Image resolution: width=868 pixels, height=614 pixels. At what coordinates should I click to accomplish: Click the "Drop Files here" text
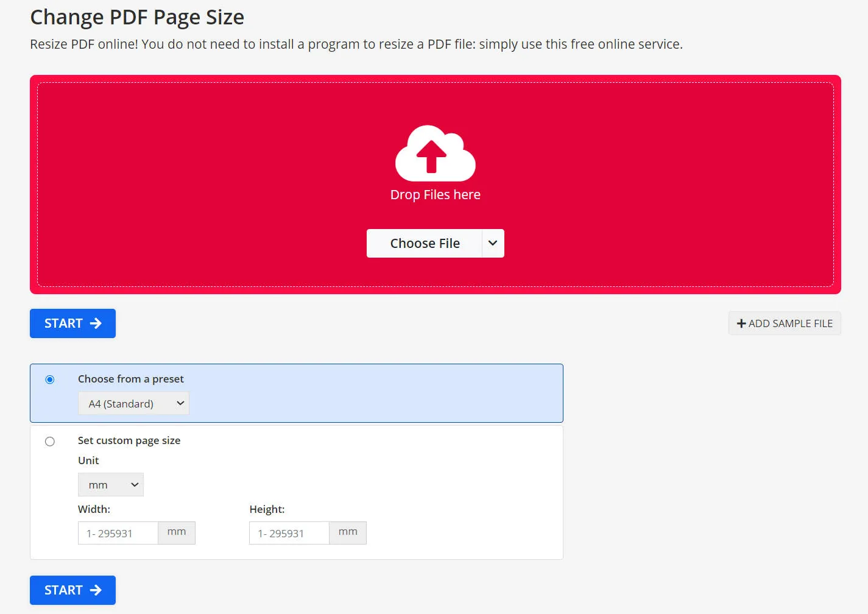point(434,194)
